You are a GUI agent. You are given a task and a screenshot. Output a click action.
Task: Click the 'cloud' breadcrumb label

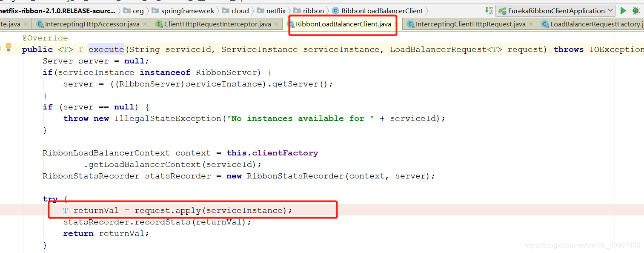click(x=240, y=11)
